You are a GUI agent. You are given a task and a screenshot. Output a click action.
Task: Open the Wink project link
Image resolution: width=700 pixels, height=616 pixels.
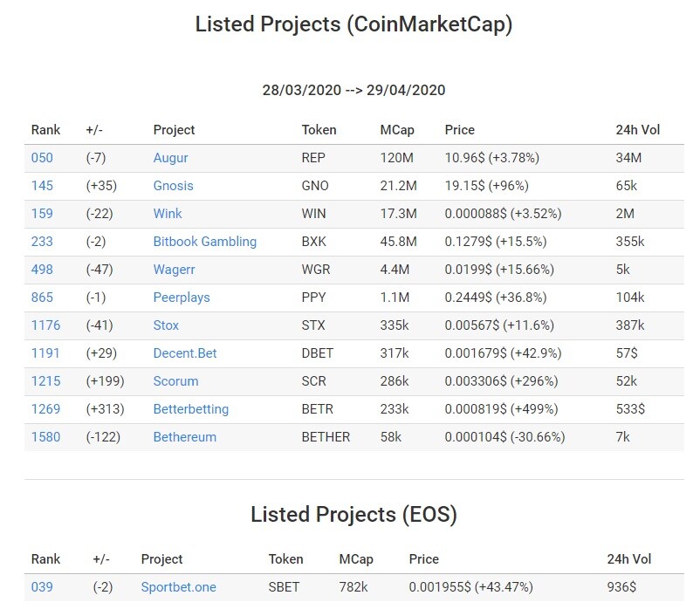(x=168, y=214)
